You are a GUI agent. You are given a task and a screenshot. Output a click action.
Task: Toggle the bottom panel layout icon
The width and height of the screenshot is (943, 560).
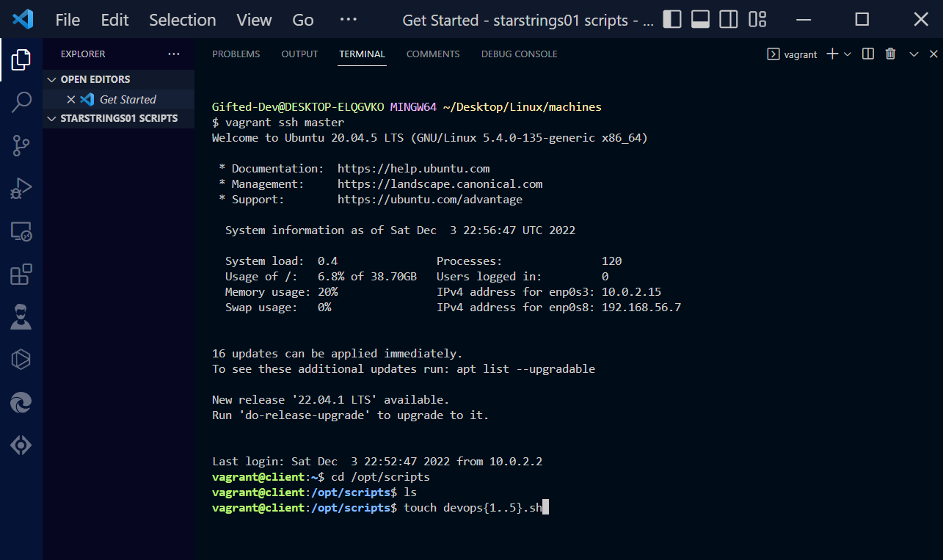tap(700, 20)
